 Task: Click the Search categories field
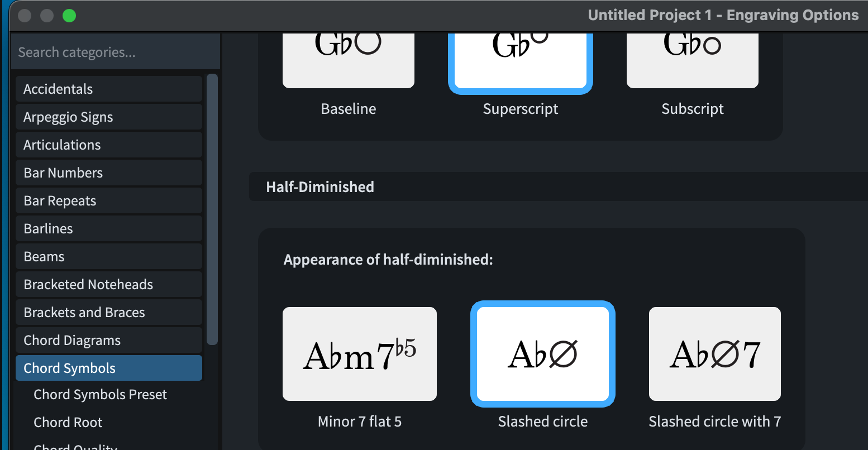115,52
